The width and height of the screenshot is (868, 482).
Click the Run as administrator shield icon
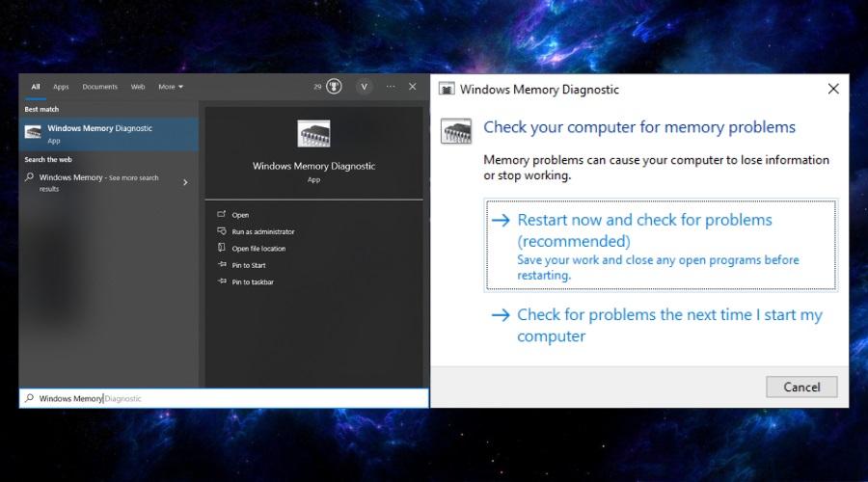222,230
